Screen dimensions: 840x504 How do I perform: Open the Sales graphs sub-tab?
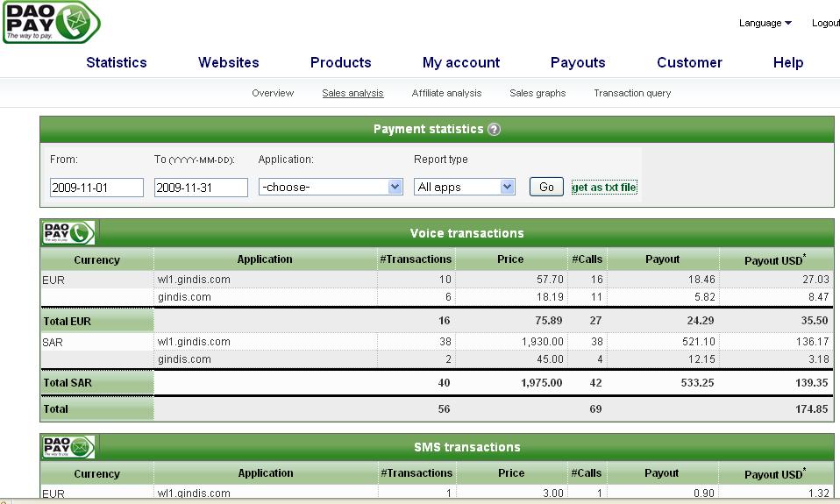point(537,93)
